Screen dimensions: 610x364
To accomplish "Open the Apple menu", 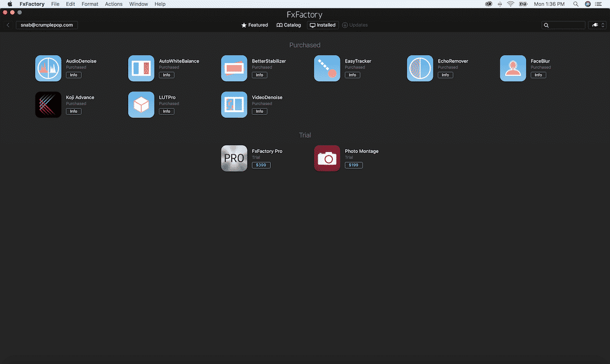I will pos(10,4).
